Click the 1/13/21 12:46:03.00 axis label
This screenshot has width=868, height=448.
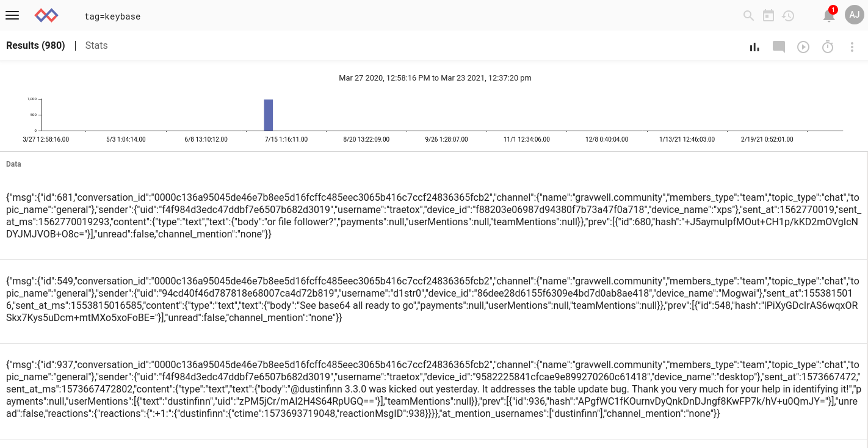click(687, 140)
